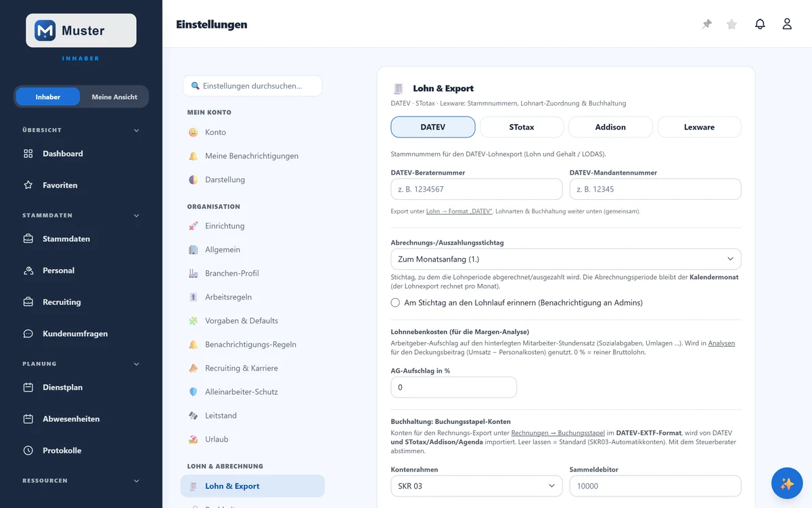This screenshot has height=508, width=812.
Task: Click Favoriten star icon in sidebar
Action: [28, 185]
